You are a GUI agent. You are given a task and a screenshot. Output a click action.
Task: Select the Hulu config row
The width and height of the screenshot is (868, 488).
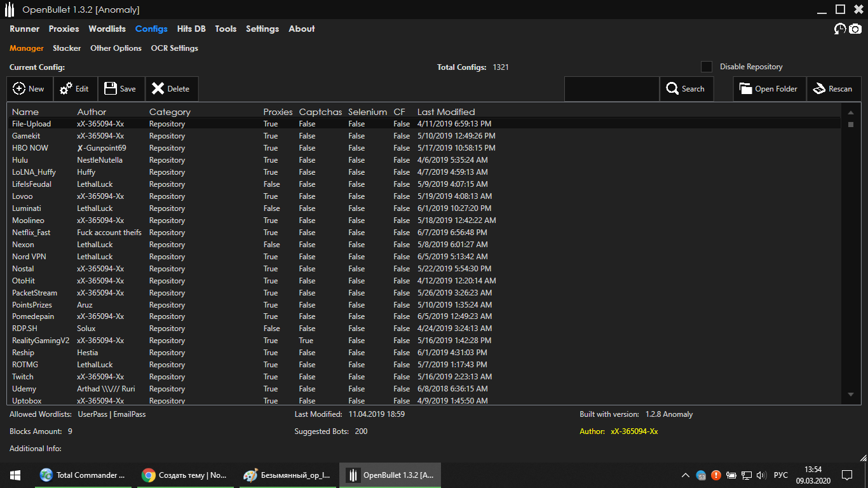click(424, 160)
